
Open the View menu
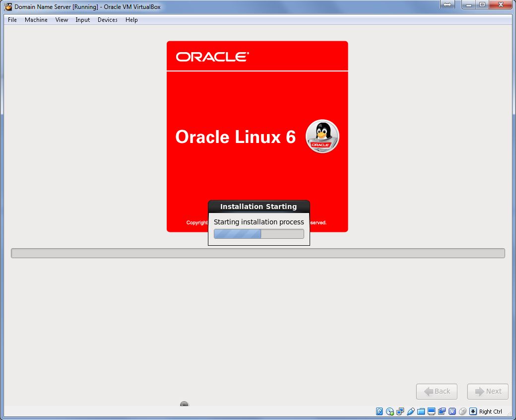pos(62,20)
